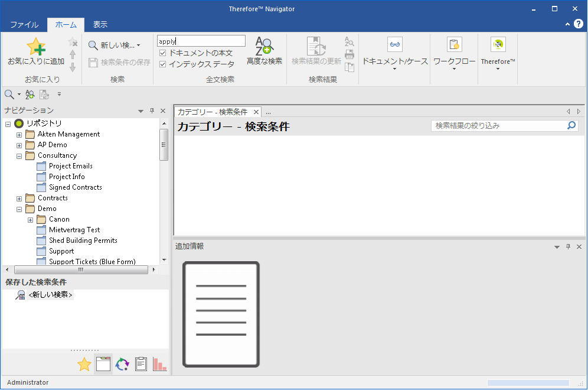Open the ファイル tab
The height and width of the screenshot is (390, 588).
coord(24,25)
